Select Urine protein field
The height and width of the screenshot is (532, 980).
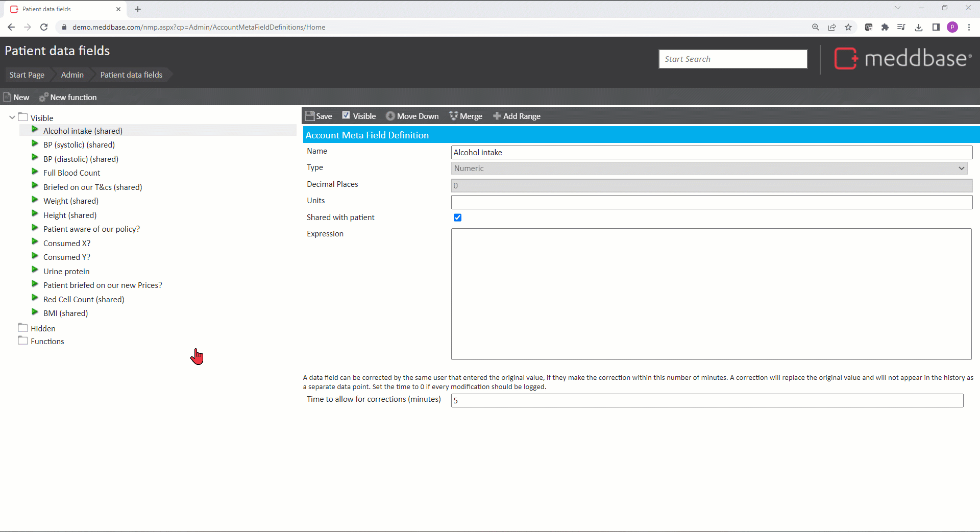(66, 272)
